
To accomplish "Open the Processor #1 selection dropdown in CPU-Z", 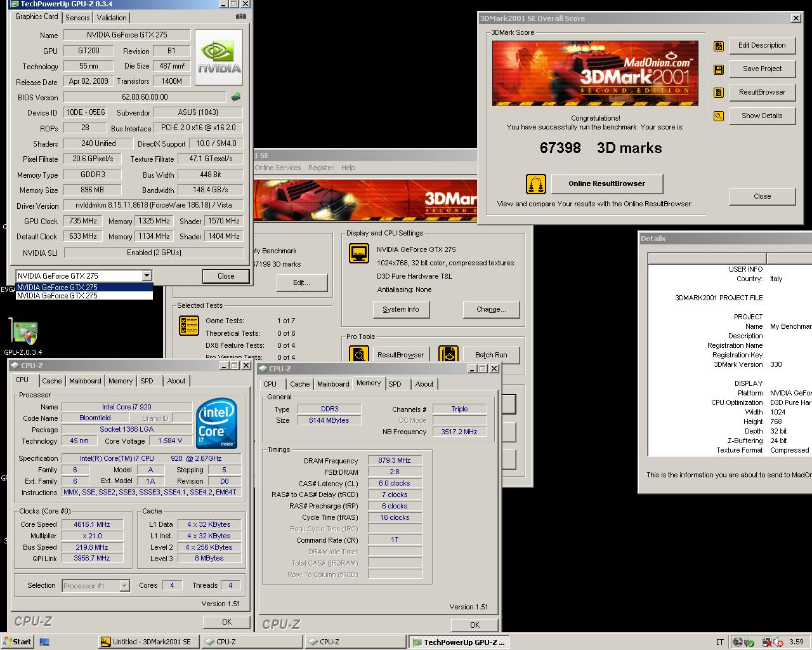I will point(124,585).
